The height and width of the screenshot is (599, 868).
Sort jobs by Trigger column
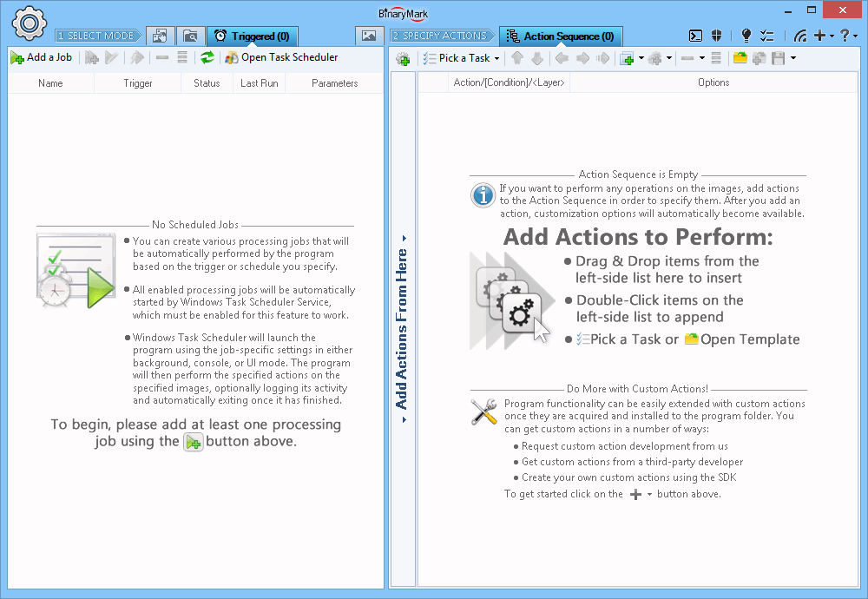[138, 83]
